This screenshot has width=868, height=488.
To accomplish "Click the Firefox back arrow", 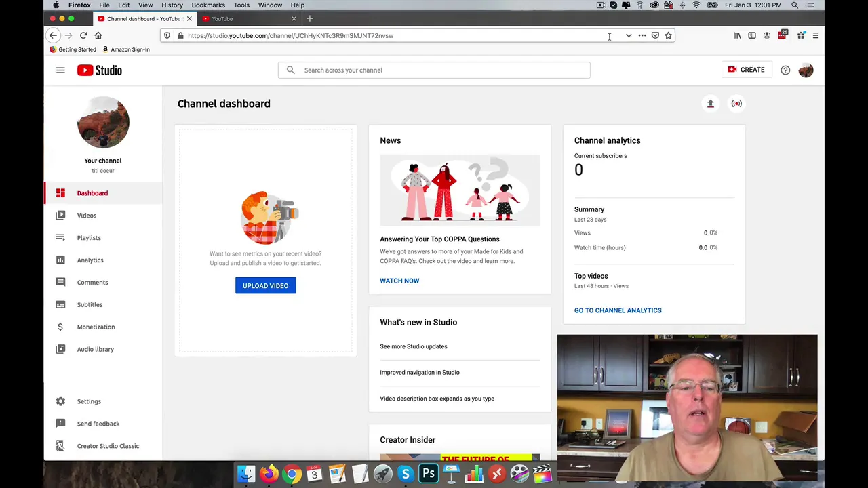I will (53, 35).
